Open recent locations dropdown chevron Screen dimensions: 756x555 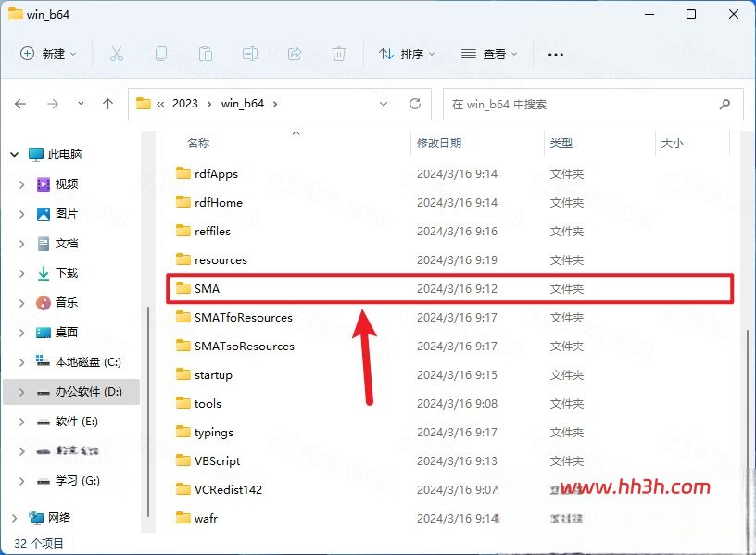coord(81,103)
